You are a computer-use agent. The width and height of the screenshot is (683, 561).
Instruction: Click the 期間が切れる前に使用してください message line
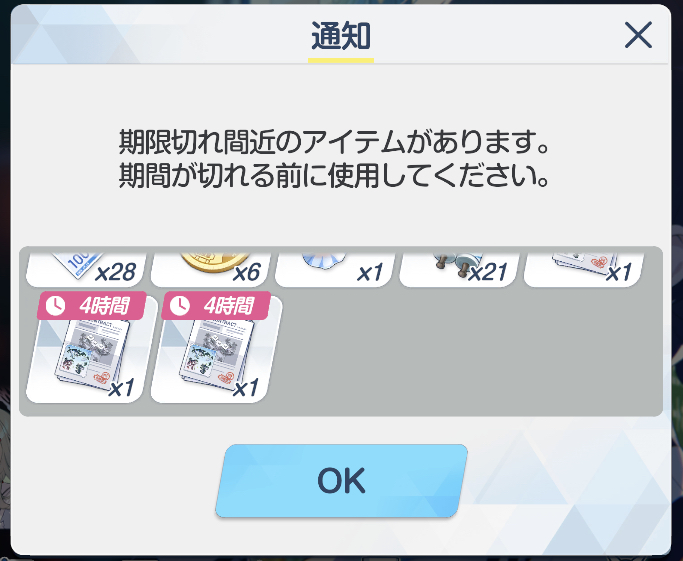[x=334, y=176]
